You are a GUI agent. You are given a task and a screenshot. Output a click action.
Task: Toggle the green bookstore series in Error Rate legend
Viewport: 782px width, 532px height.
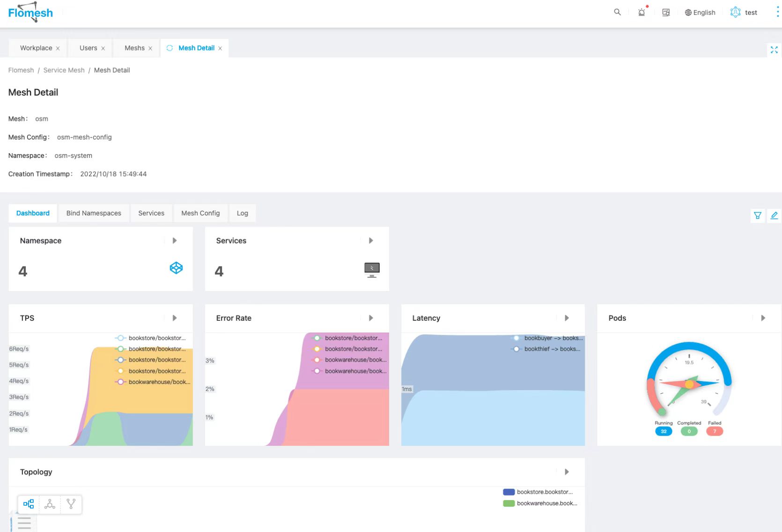pos(347,338)
